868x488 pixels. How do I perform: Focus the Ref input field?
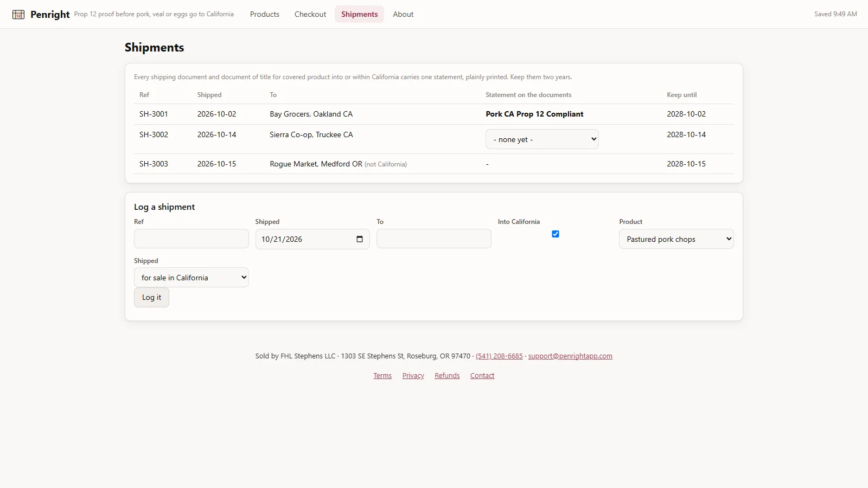(x=191, y=239)
